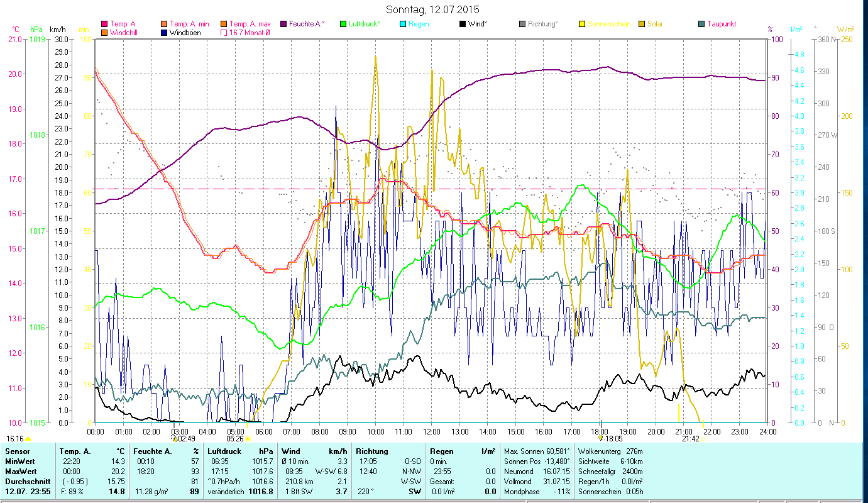Image resolution: width=868 pixels, height=503 pixels.
Task: Toggle the Regen series in the legend
Action: (413, 24)
